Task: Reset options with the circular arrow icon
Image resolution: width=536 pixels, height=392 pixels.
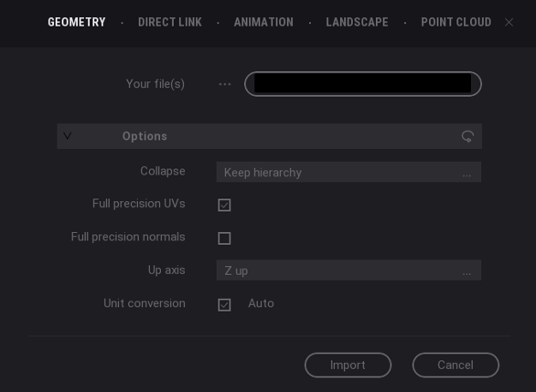Action: pos(467,136)
